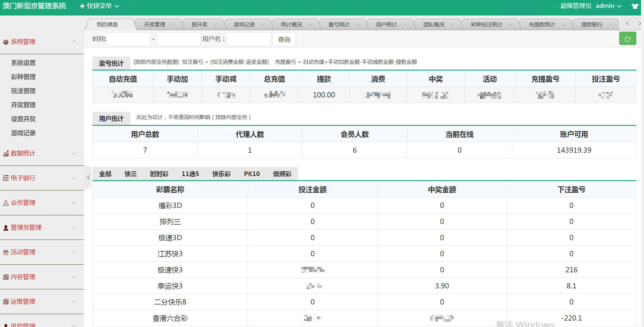This screenshot has width=644, height=327.
Task: Click the gear icon beside 系统管理
Action: tap(6, 42)
